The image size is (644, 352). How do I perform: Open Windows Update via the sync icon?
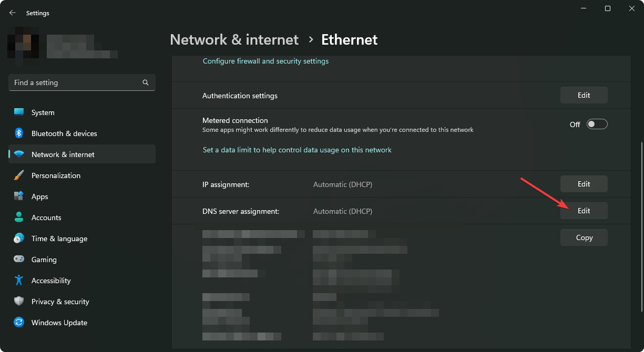[x=19, y=323]
